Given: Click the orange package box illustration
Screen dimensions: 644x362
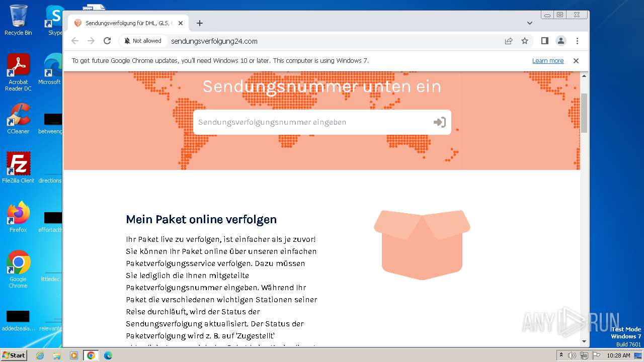Looking at the screenshot, I should point(422,245).
